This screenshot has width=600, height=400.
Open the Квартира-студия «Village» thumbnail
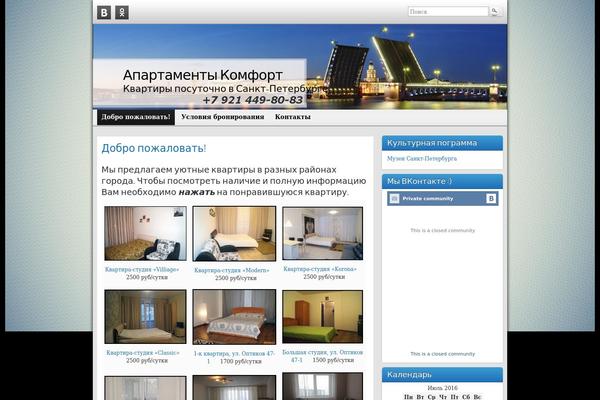[145, 233]
